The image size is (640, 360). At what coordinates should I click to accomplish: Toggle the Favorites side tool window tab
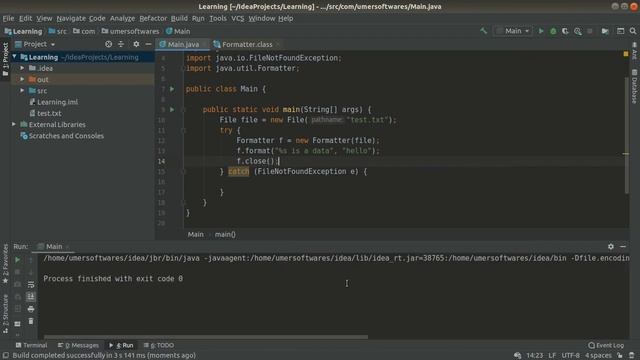pyautogui.click(x=5, y=264)
